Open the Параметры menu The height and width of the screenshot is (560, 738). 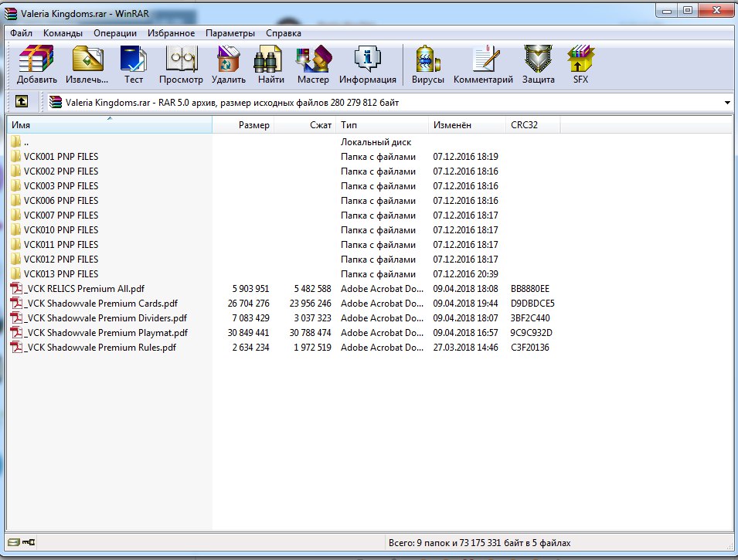(x=230, y=33)
